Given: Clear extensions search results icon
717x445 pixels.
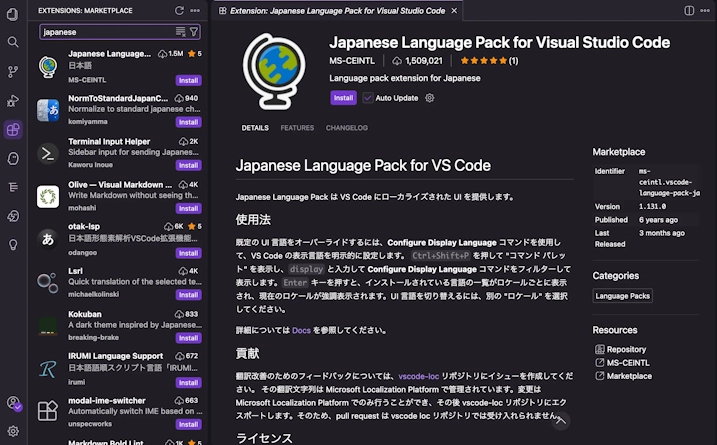Looking at the screenshot, I should click(181, 32).
